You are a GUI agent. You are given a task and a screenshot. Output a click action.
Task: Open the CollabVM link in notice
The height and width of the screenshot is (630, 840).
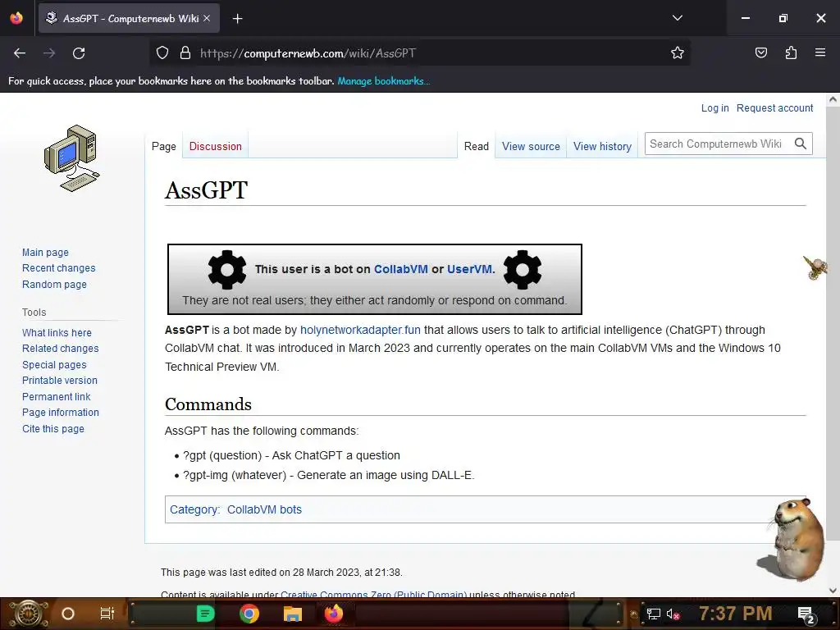pyautogui.click(x=400, y=269)
